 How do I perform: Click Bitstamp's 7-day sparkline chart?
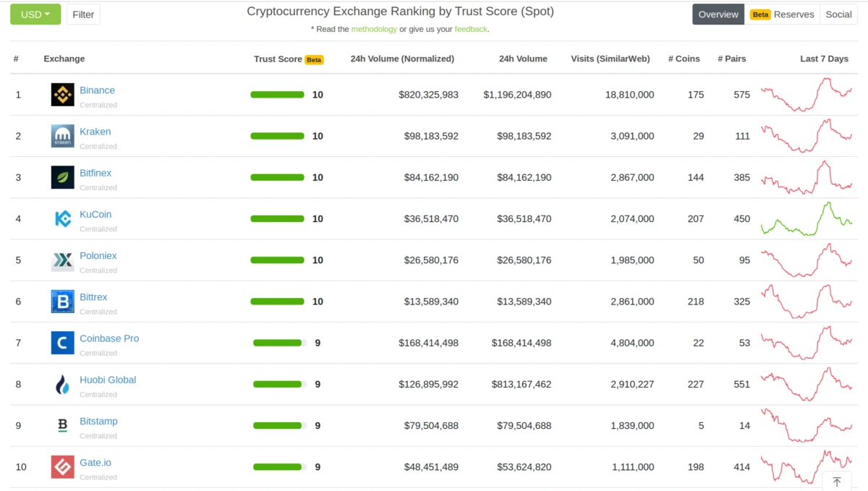(807, 425)
